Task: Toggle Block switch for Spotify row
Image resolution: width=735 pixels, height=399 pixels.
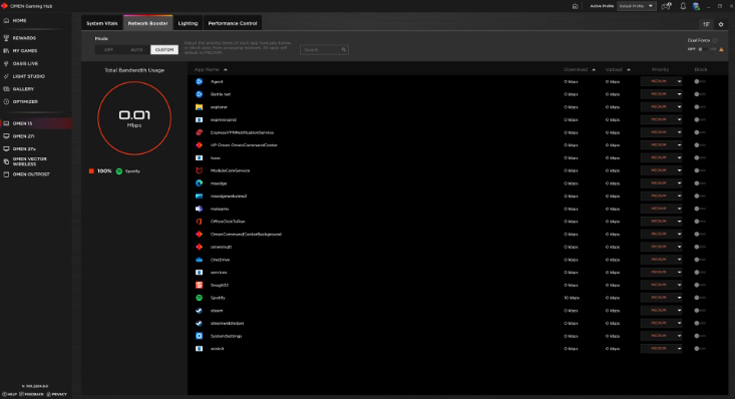Action: pos(700,298)
